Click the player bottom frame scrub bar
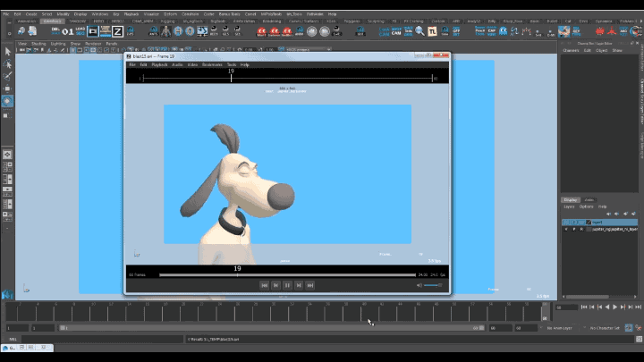The image size is (644, 362). [287, 275]
